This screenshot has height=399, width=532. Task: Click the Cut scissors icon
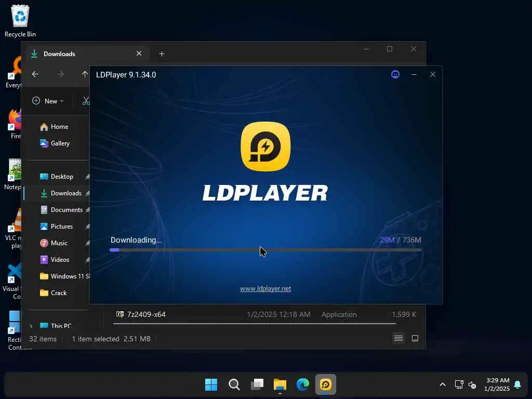[86, 101]
